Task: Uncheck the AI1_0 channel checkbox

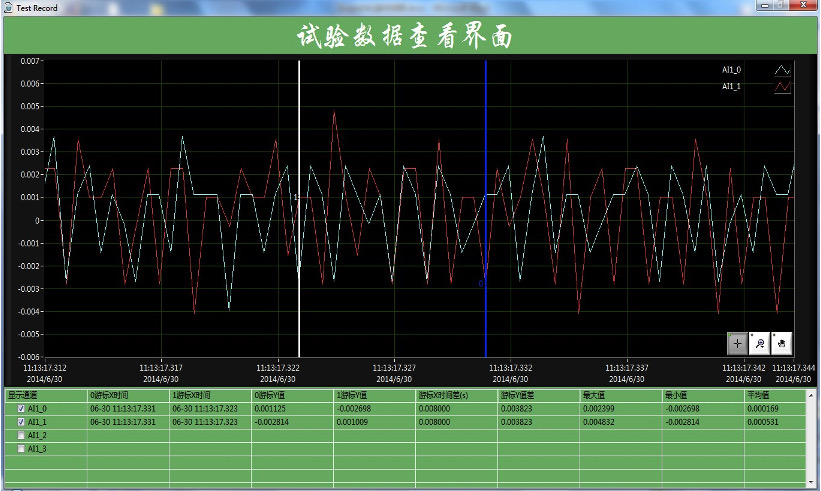Action: (x=22, y=409)
